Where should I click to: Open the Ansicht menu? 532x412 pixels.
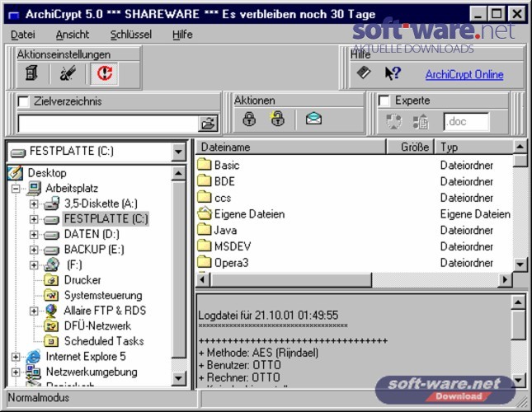[x=73, y=35]
